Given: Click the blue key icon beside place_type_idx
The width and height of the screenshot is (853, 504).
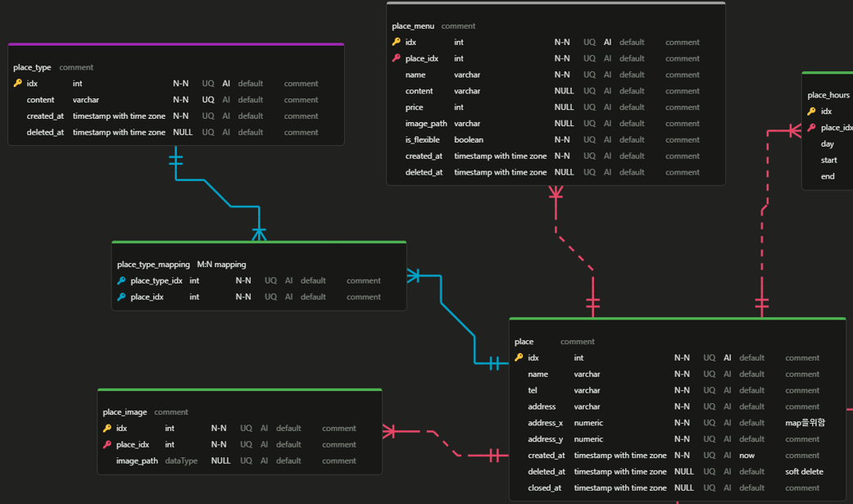Looking at the screenshot, I should pos(121,280).
